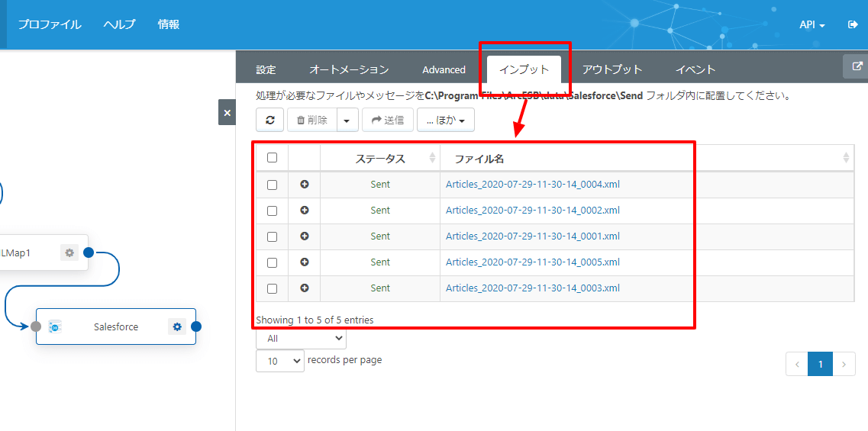The height and width of the screenshot is (431, 868).
Task: Close the side panel with X
Action: pos(227,112)
